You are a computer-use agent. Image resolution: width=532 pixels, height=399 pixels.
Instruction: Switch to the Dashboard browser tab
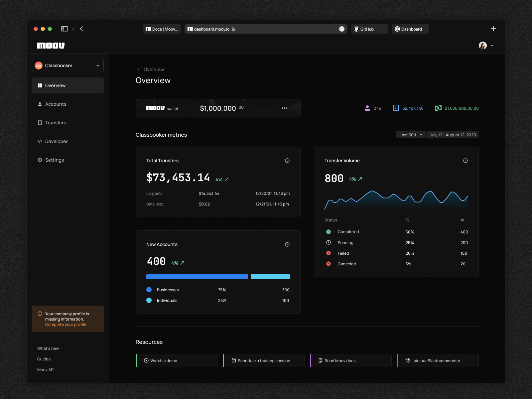click(410, 29)
